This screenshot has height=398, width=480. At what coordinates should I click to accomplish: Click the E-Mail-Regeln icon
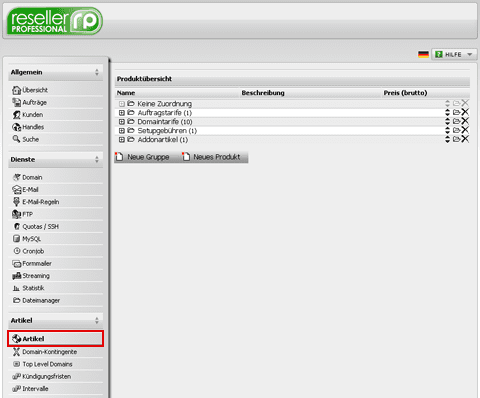[x=16, y=202]
